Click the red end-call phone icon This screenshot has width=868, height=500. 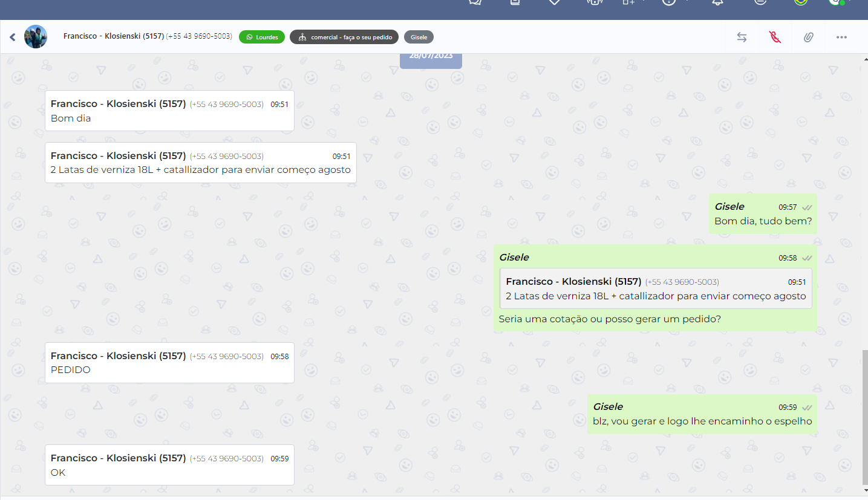click(775, 37)
